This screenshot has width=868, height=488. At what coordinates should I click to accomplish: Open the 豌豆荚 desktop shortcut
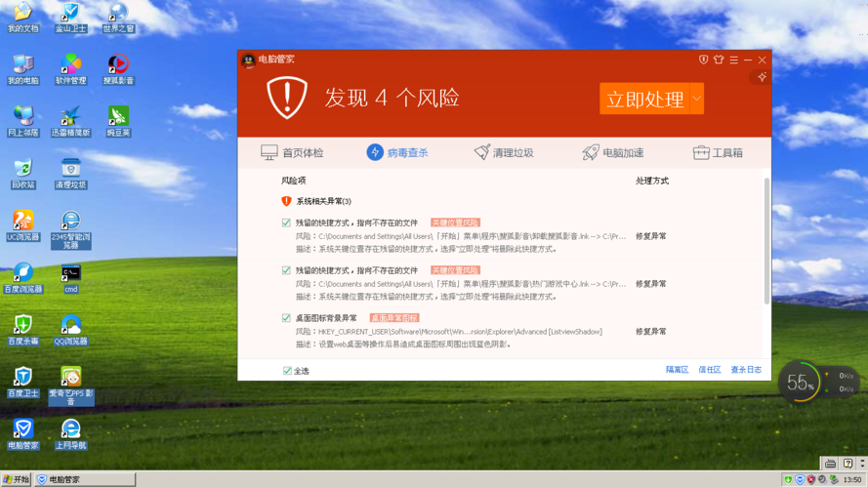point(118,122)
